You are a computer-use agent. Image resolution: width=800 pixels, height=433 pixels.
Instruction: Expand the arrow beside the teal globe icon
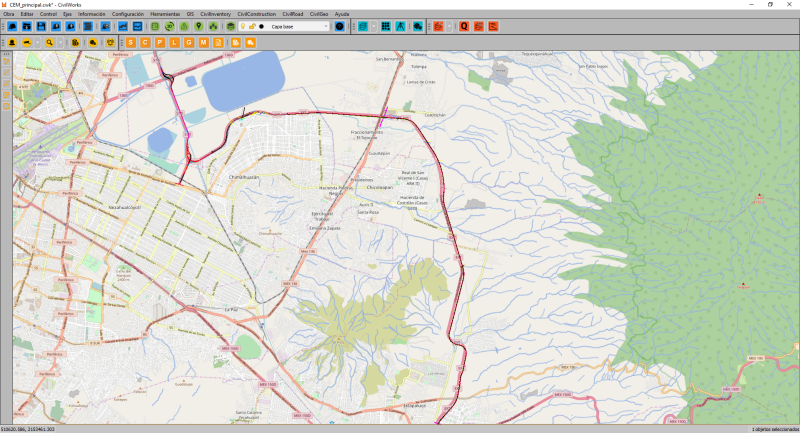[374, 26]
